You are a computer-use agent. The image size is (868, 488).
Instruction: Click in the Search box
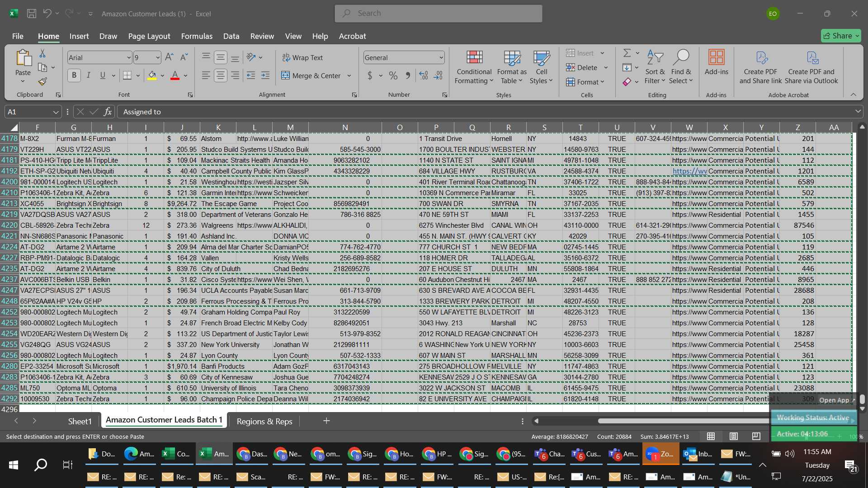[x=439, y=13]
